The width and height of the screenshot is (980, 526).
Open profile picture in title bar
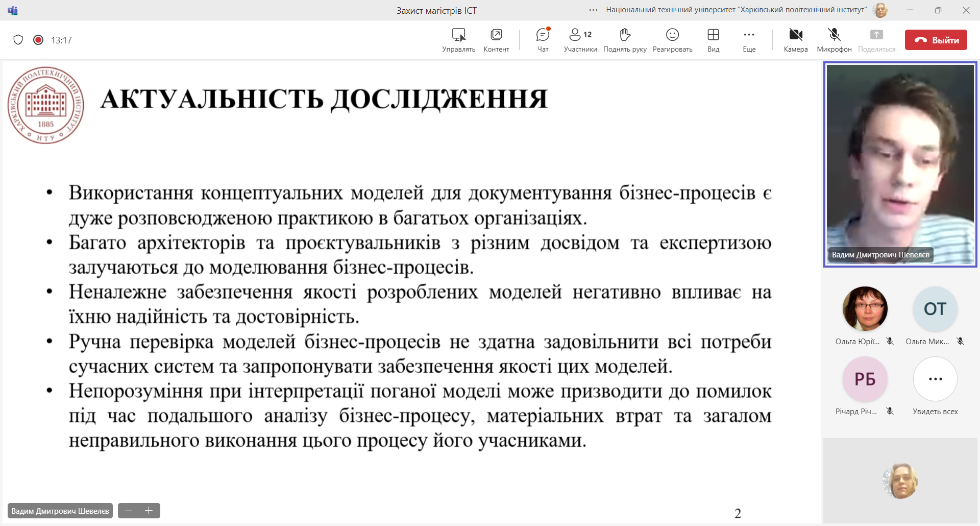(880, 10)
